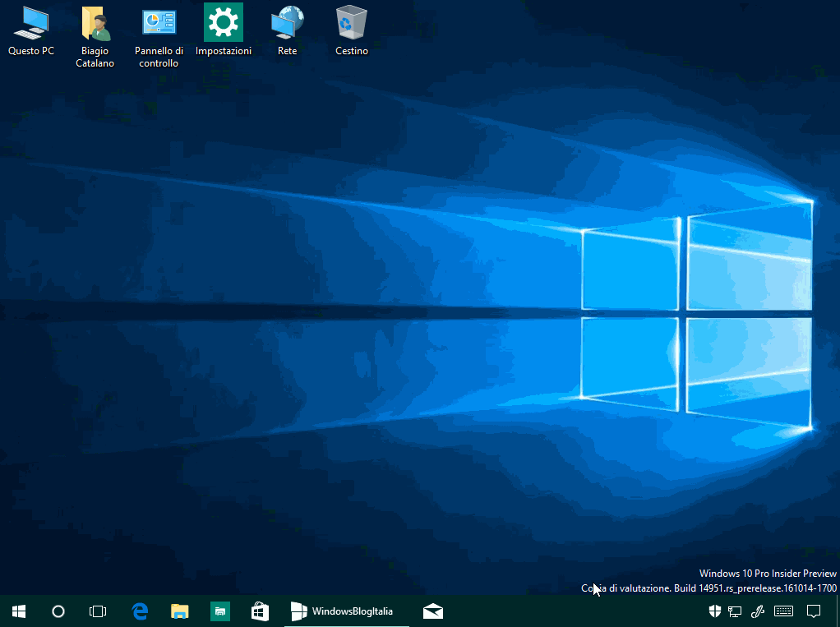Open the Windows Start menu
This screenshot has height=627, width=840.
19,611
